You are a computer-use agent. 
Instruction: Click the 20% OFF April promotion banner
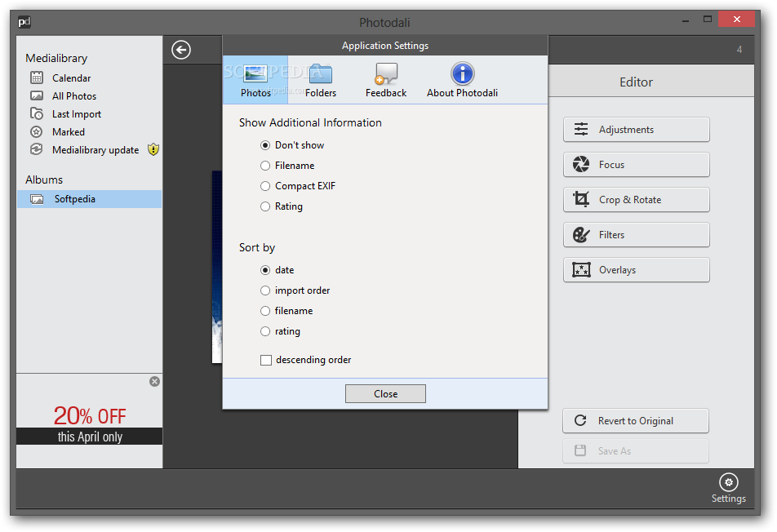pyautogui.click(x=90, y=424)
